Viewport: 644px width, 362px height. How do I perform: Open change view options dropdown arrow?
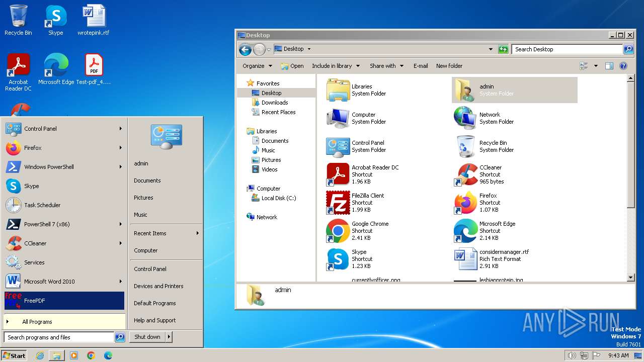point(596,66)
